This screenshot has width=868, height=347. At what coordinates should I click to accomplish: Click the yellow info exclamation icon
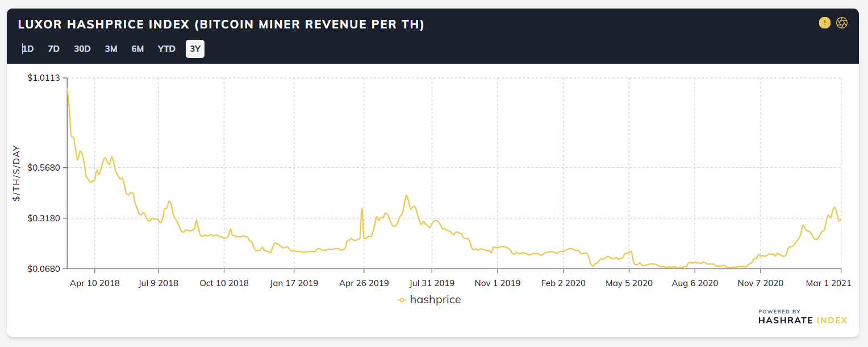point(824,23)
